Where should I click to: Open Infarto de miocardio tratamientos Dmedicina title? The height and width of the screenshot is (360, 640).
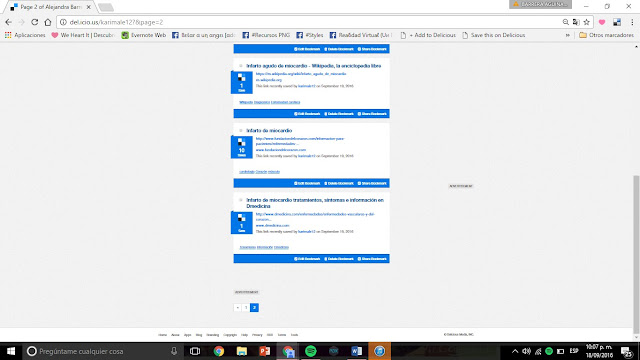point(315,203)
